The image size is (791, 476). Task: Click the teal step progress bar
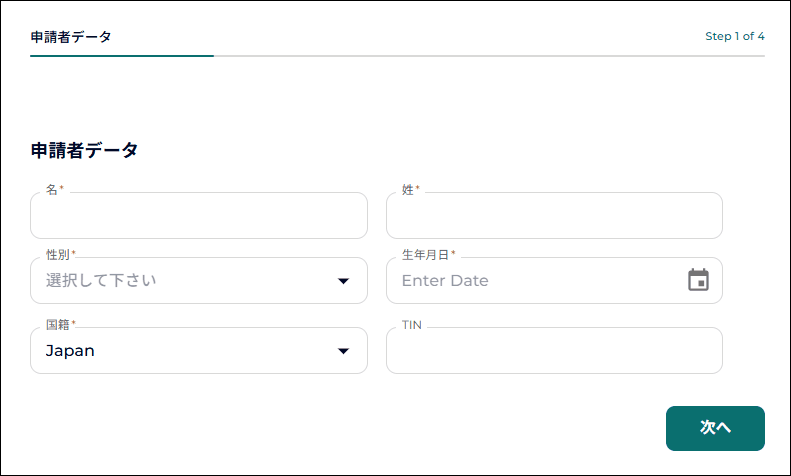pyautogui.click(x=122, y=56)
